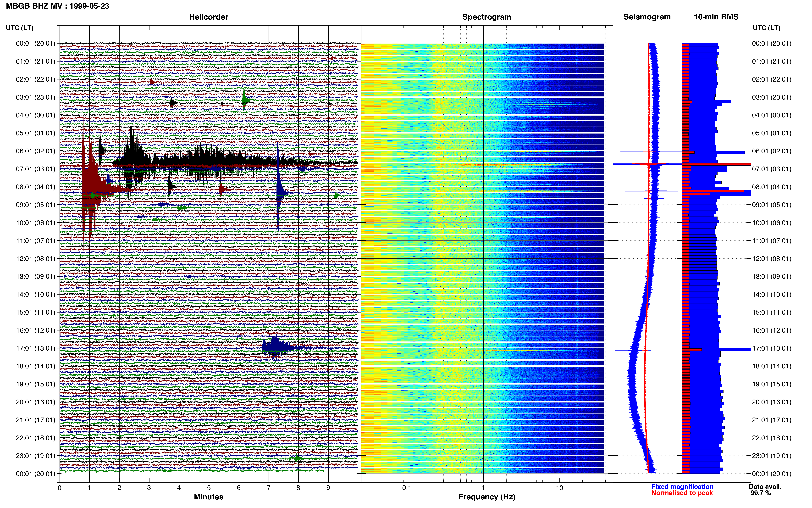
Task: Select right time label '01:01 (21:01)'
Action: tap(772, 61)
